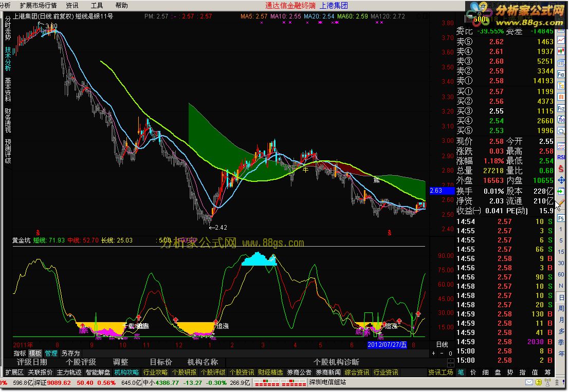Switch to 60-minute period

tap(561, 274)
